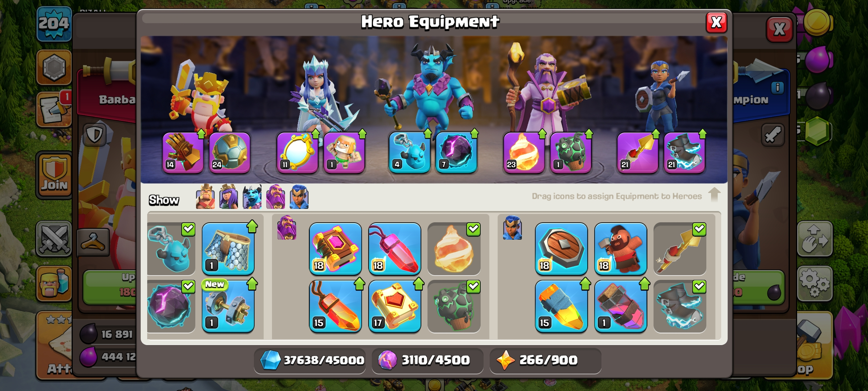Screen dimensions: 868x391
Task: Toggle the equipped Electro Boots checkmark tile
Action: point(680,306)
